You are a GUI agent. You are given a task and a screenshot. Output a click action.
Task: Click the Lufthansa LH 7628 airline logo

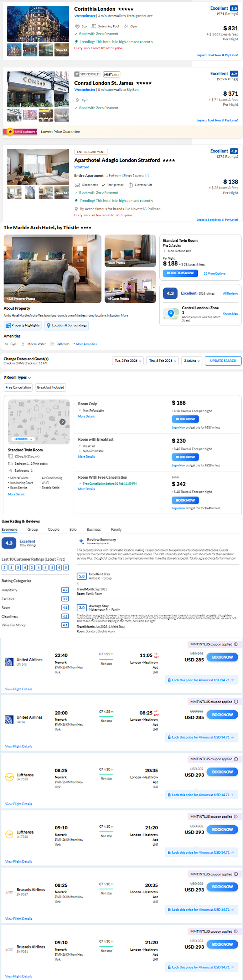(10, 777)
